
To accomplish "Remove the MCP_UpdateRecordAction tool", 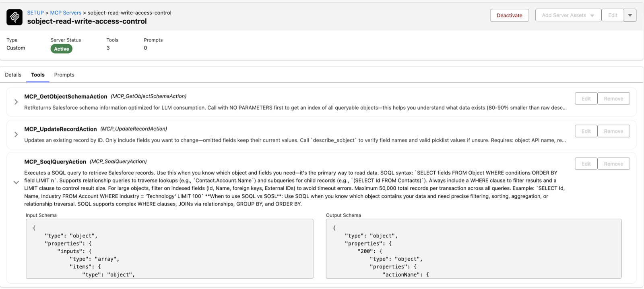I will pyautogui.click(x=613, y=131).
